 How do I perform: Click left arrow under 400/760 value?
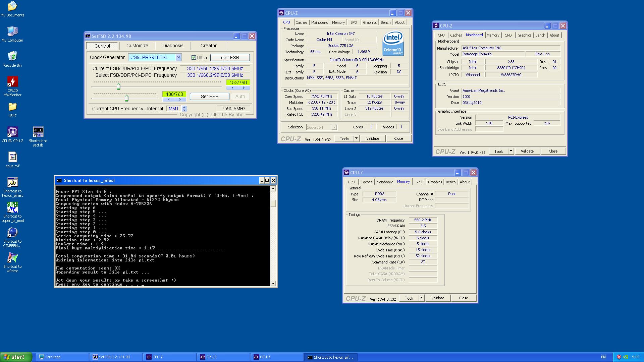pyautogui.click(x=169, y=100)
